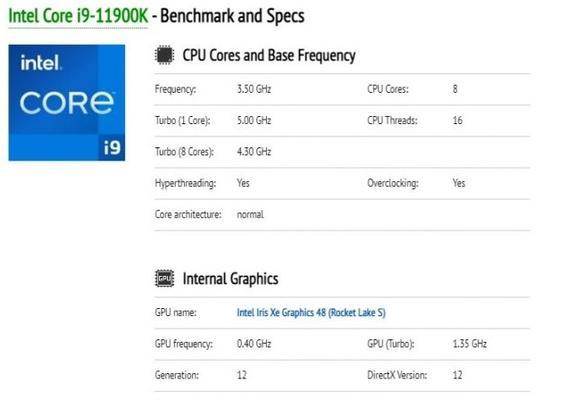
Task: Click the CPU Threads value 16
Action: pos(457,120)
